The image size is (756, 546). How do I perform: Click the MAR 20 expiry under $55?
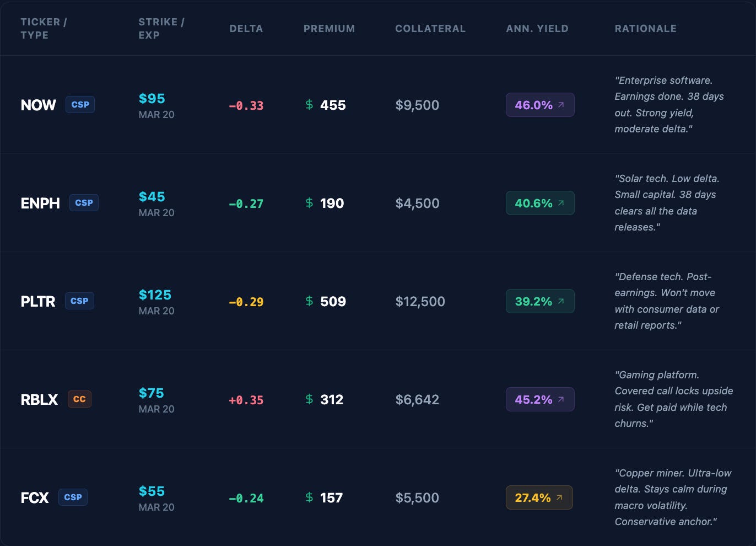pyautogui.click(x=156, y=507)
